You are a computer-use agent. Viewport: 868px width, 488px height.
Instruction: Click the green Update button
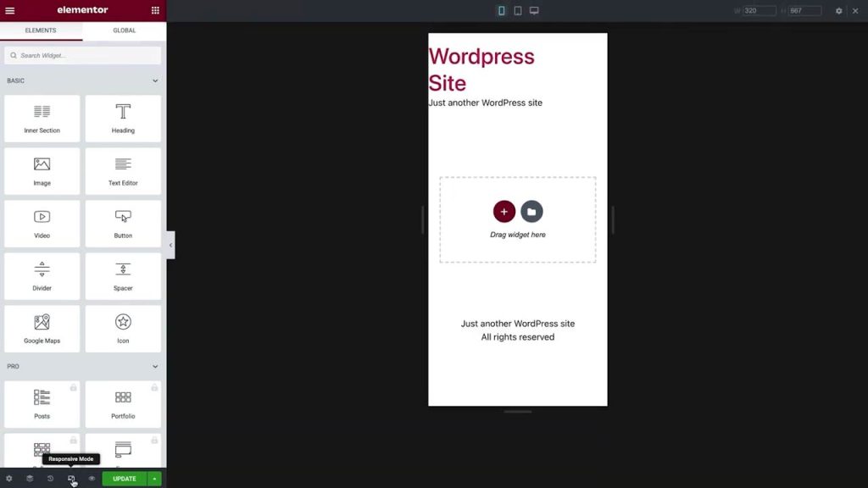(125, 479)
